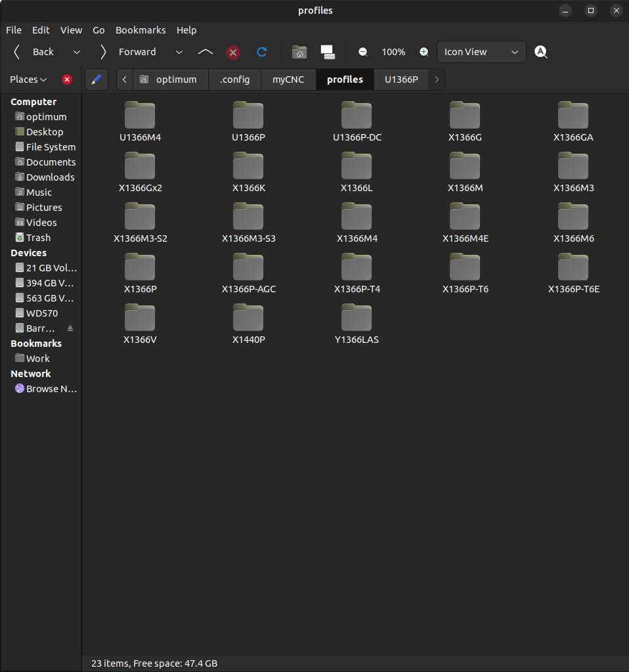This screenshot has height=672, width=629.
Task: Navigate to myCNC in the path bar
Action: click(288, 79)
